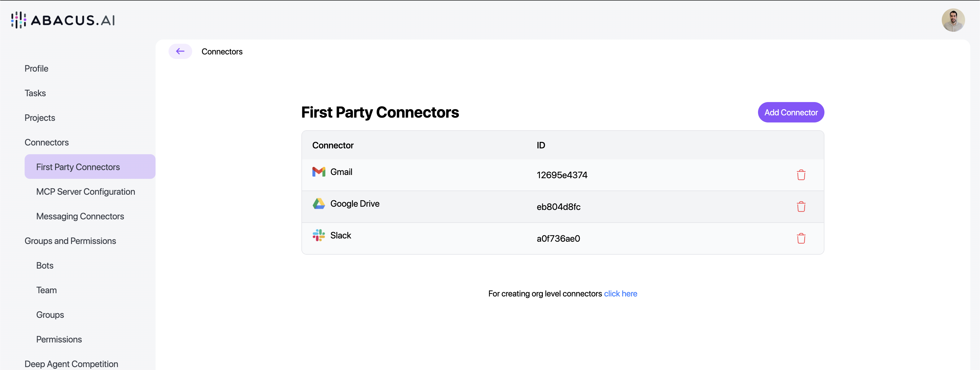Open the org level connectors click here link

point(621,293)
